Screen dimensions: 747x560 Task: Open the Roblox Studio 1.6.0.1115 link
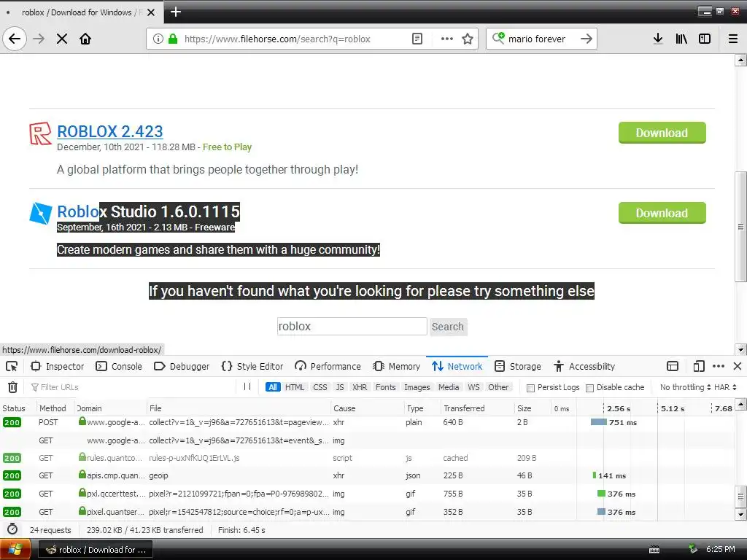click(x=149, y=211)
